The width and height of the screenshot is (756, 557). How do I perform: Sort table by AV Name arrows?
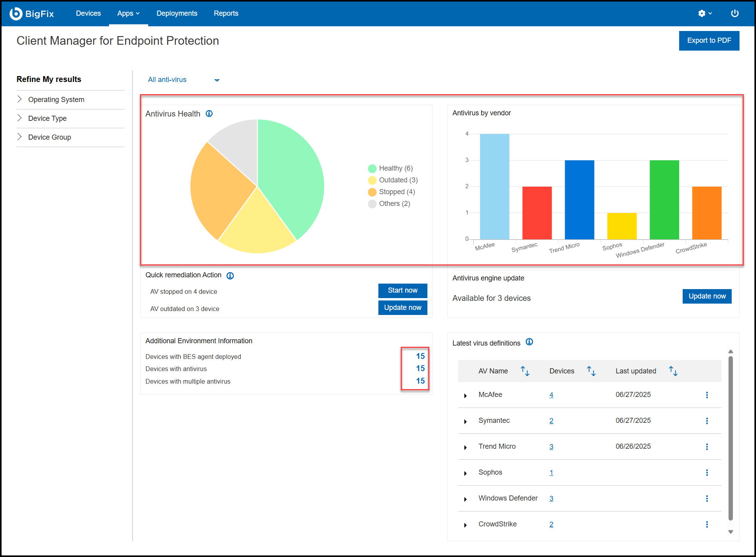pyautogui.click(x=525, y=371)
